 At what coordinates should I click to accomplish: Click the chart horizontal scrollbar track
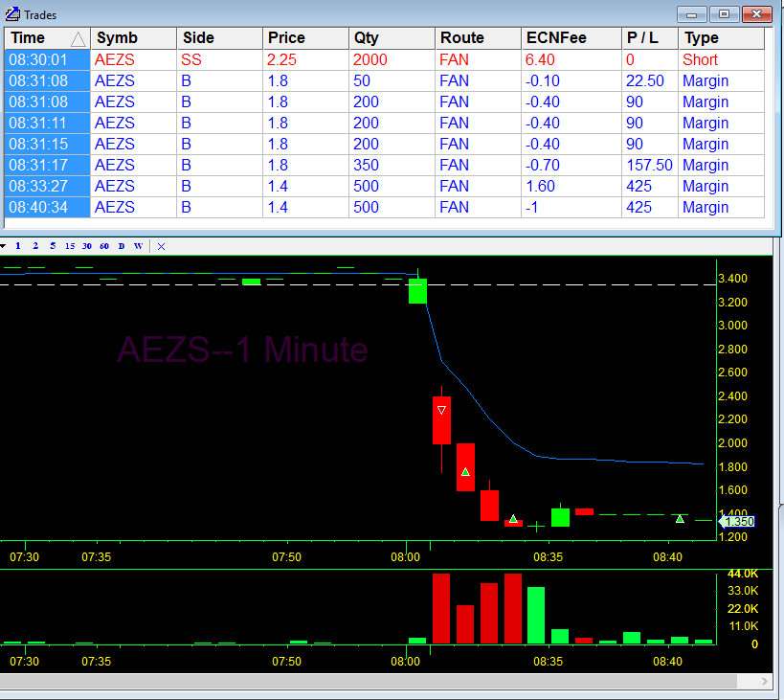pos(368,681)
